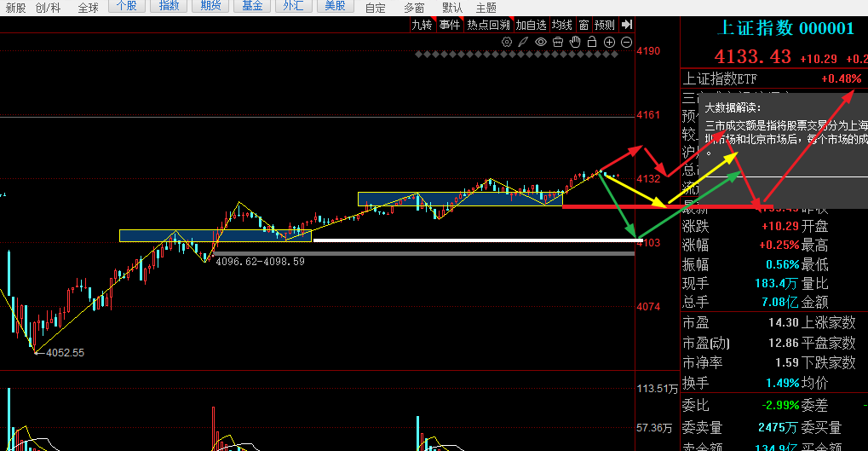Click the 委卖量 2475万 value
The width and height of the screenshot is (868, 451).
click(778, 428)
